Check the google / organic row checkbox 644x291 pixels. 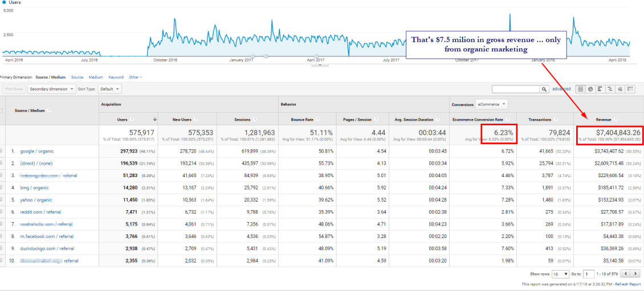click(2, 151)
